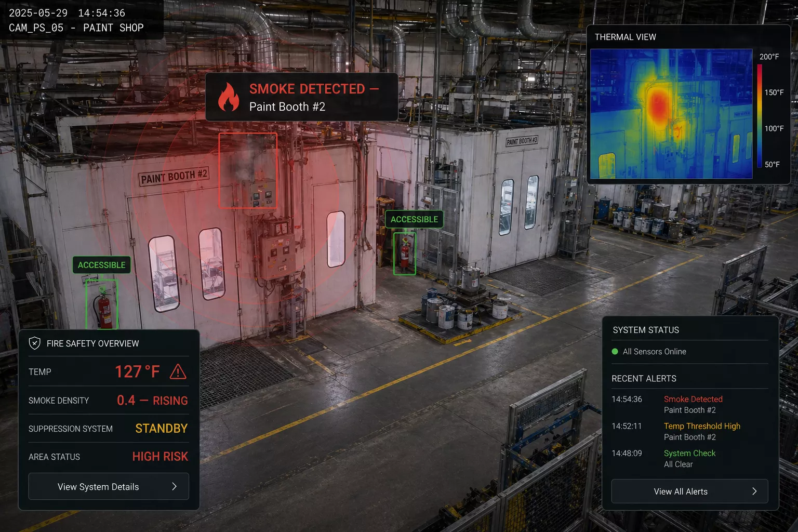Click the FIRE SAFETY OVERVIEW panel title
This screenshot has height=532, width=798.
pyautogui.click(x=93, y=343)
